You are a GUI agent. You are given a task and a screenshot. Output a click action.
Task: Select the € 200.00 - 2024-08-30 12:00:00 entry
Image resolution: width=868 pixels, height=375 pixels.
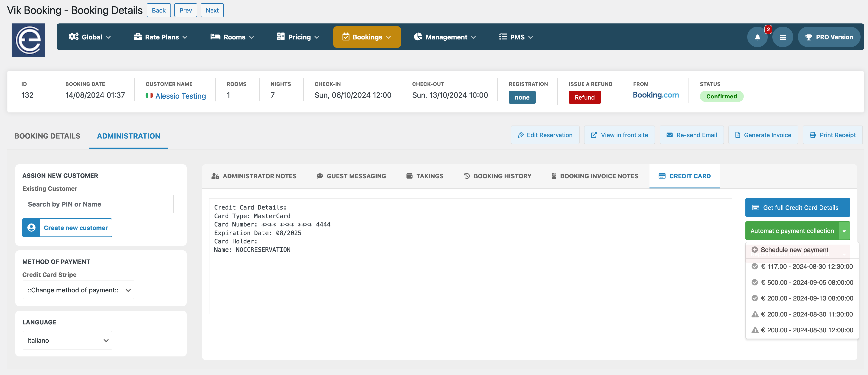point(802,330)
